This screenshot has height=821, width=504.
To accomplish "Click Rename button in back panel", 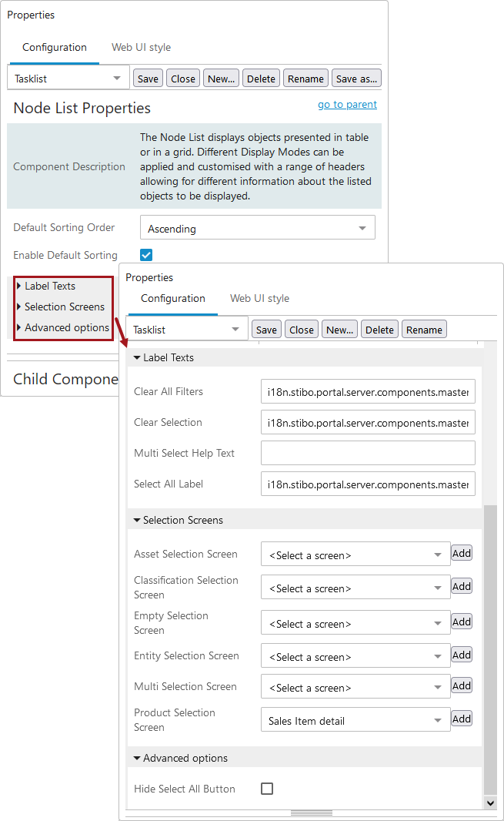I will click(305, 79).
